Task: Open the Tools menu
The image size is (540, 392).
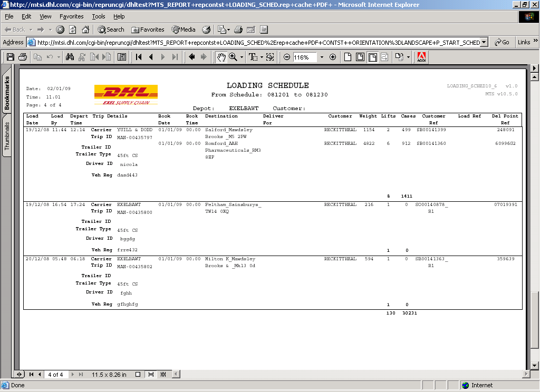Action: click(x=99, y=16)
